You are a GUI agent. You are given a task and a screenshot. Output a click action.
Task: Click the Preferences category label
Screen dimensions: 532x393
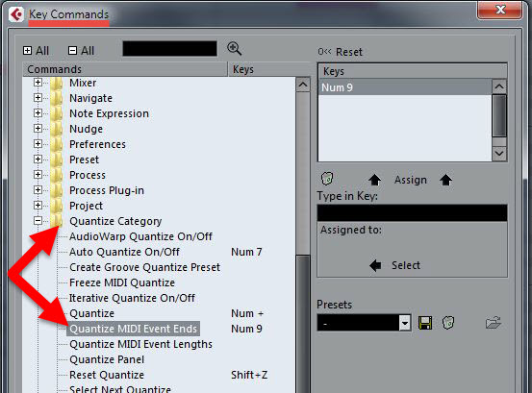(x=97, y=144)
